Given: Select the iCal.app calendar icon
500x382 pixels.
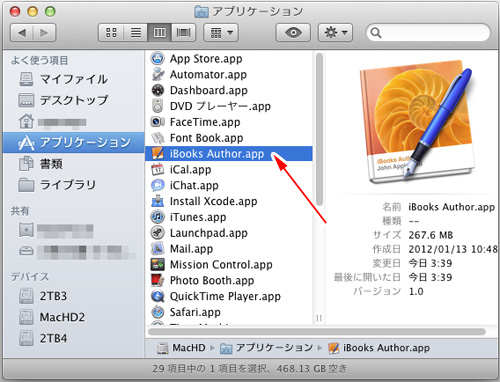Looking at the screenshot, I should [x=157, y=169].
